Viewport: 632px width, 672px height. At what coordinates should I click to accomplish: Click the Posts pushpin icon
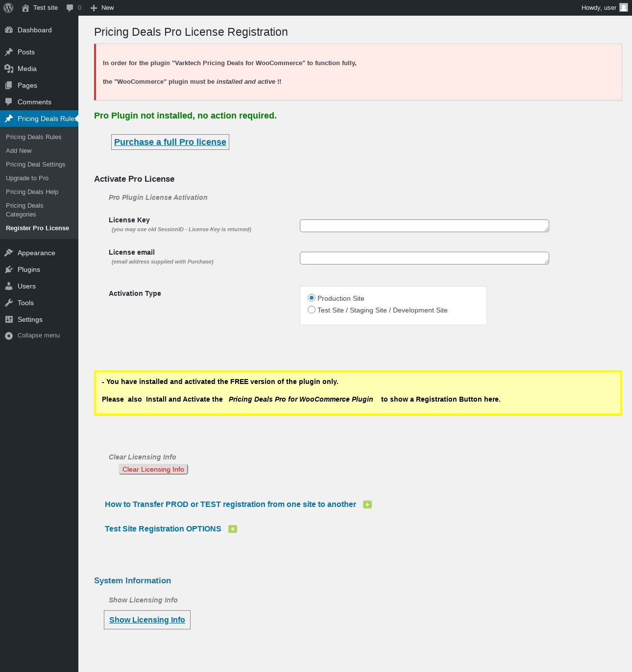(x=9, y=52)
